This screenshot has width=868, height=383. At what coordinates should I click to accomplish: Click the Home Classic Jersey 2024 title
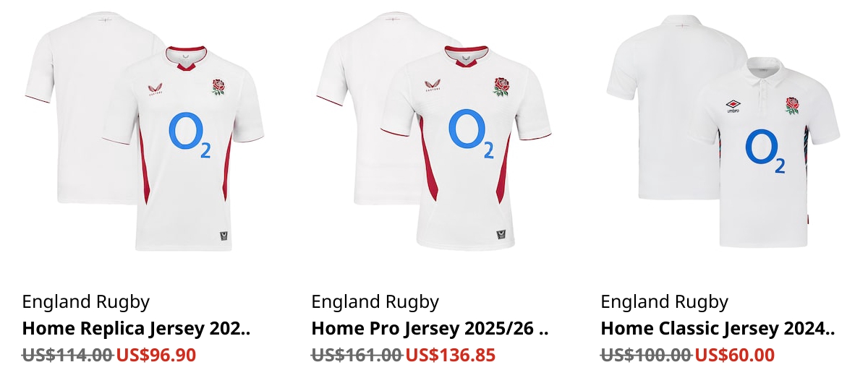[x=718, y=329]
